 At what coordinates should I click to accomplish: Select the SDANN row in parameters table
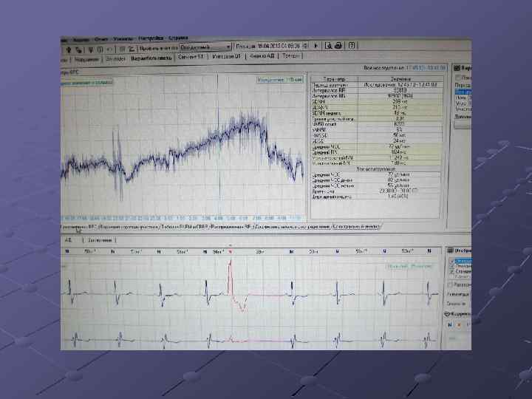click(x=377, y=107)
